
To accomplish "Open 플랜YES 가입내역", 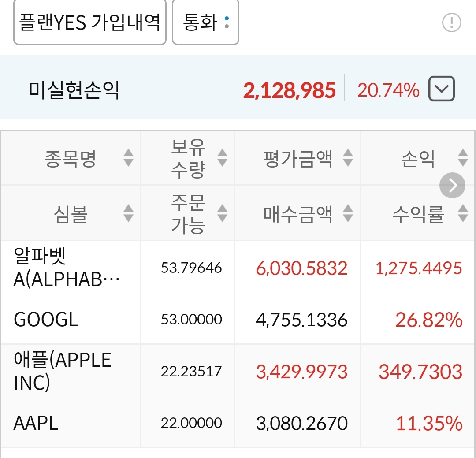I will pos(90,22).
